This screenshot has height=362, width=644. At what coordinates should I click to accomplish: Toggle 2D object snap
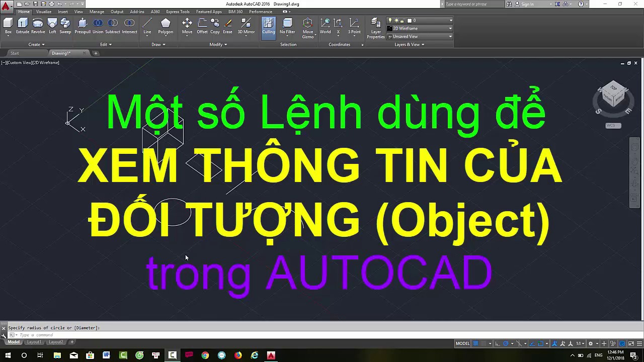pyautogui.click(x=541, y=343)
